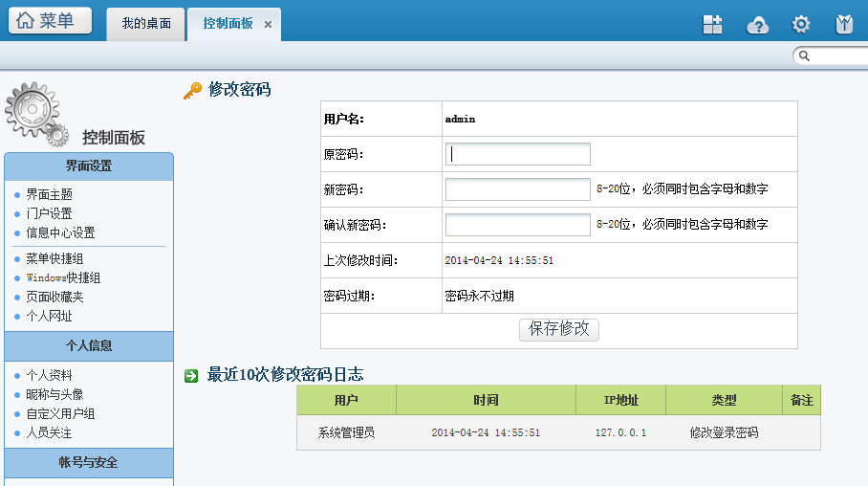Click the key icon beside 修改密码
Screen dimensions: 868x486
tap(192, 90)
